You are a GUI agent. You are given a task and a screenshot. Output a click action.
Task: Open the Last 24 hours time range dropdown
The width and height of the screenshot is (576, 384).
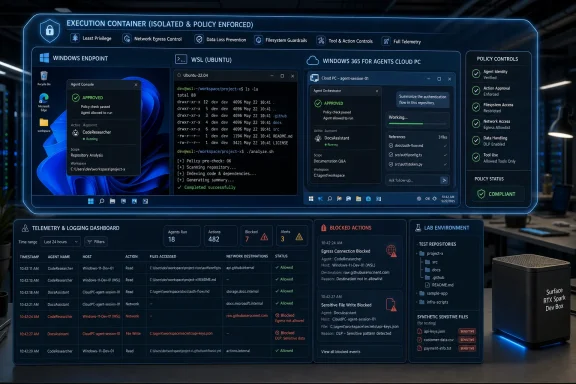(61, 242)
